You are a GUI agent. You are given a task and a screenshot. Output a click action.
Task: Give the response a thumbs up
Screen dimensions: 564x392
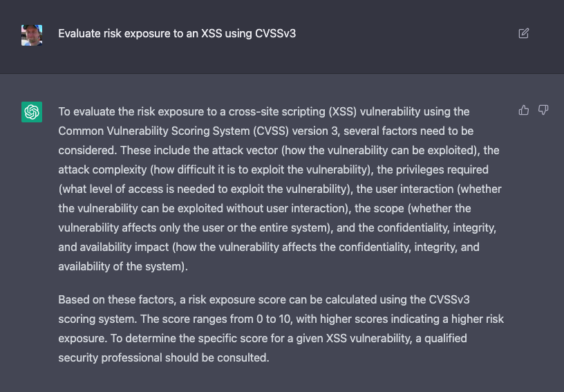click(524, 110)
